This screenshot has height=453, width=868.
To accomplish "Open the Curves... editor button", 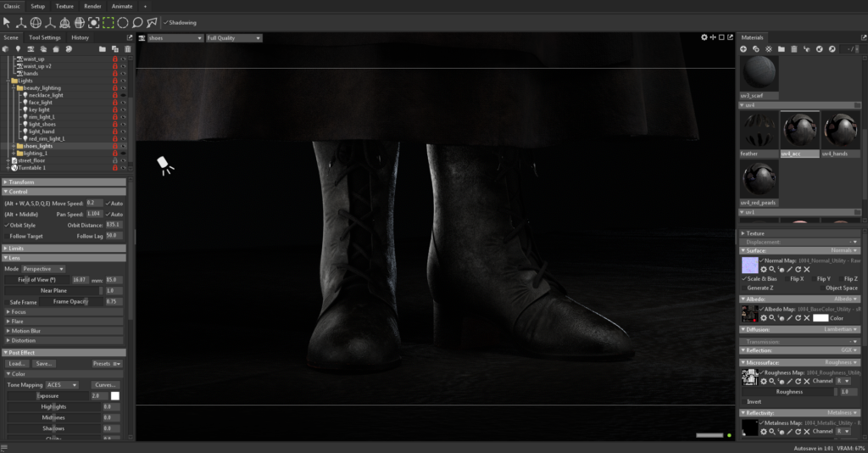I will click(104, 385).
